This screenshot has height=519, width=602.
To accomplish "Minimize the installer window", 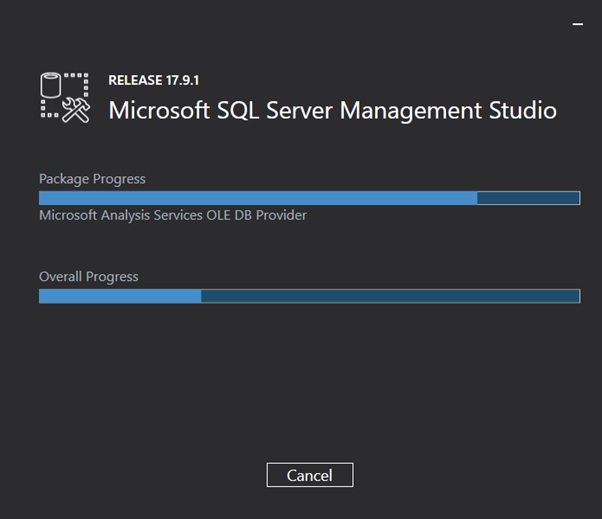I will [x=577, y=24].
